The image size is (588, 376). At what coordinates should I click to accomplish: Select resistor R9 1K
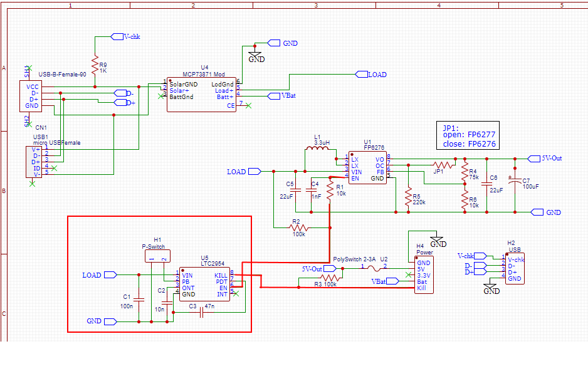pyautogui.click(x=95, y=64)
